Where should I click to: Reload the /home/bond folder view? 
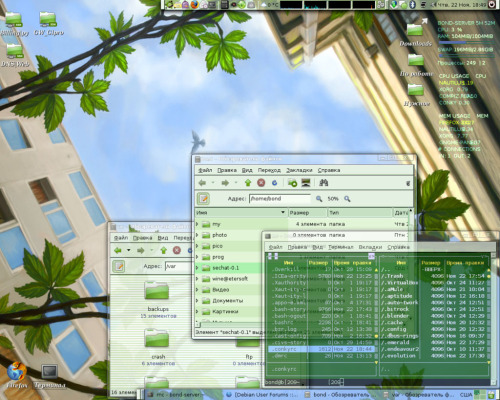[274, 183]
